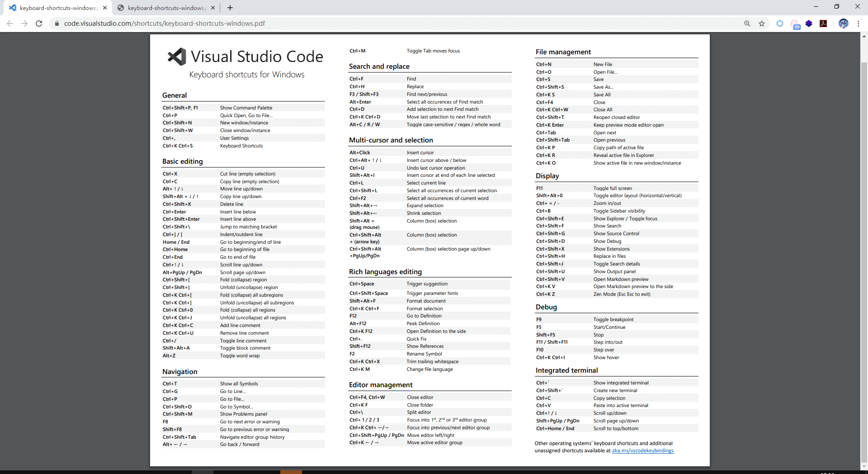This screenshot has height=474, width=868.
Task: Click the 'Display' section heading
Action: (x=547, y=176)
